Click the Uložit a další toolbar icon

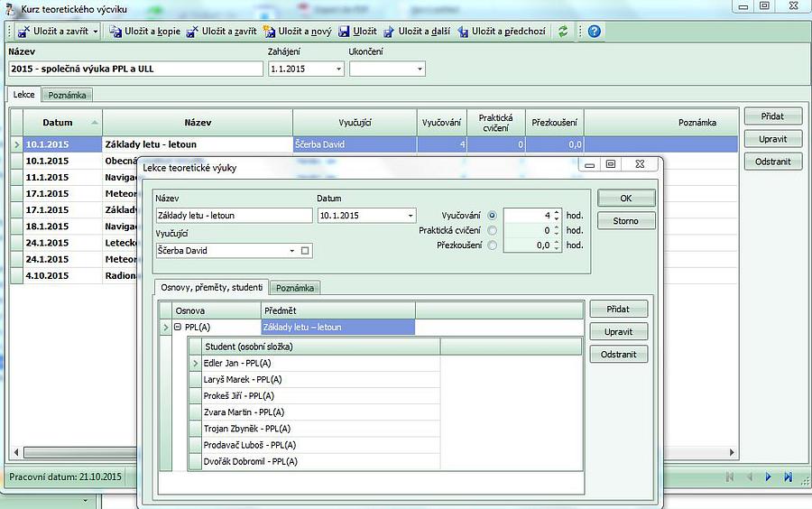(389, 32)
